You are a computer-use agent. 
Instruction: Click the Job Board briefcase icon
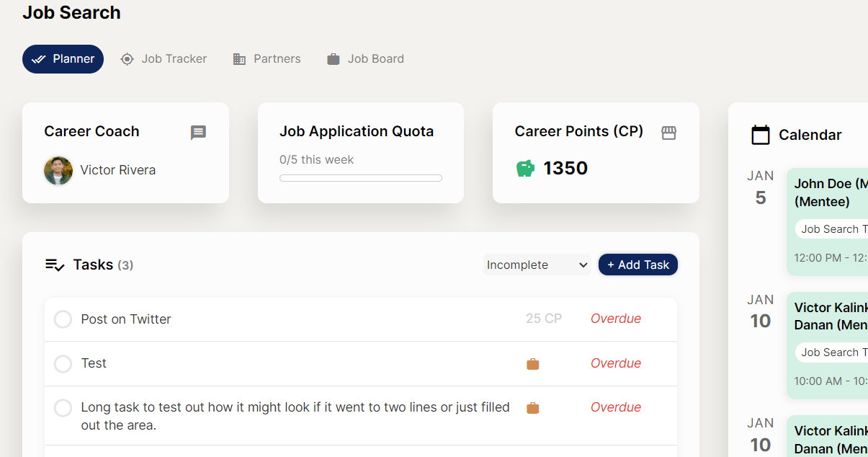pyautogui.click(x=334, y=59)
